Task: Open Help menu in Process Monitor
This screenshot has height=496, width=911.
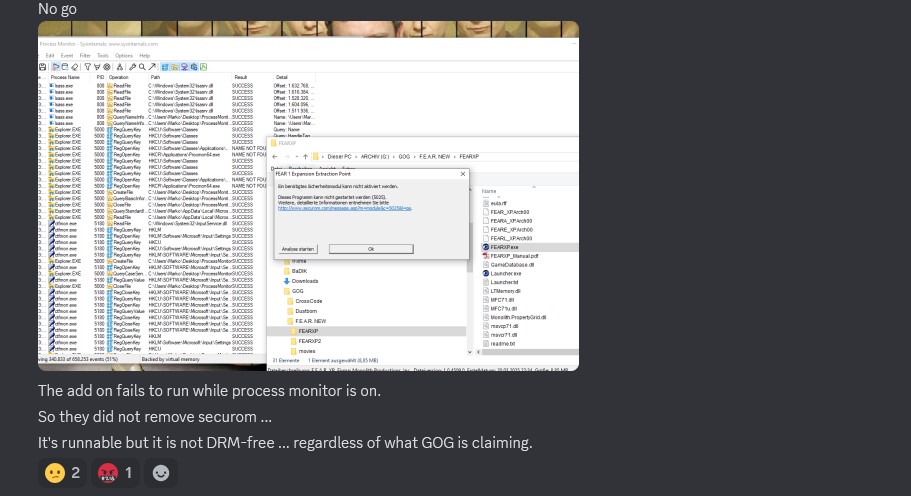Action: pyautogui.click(x=145, y=56)
